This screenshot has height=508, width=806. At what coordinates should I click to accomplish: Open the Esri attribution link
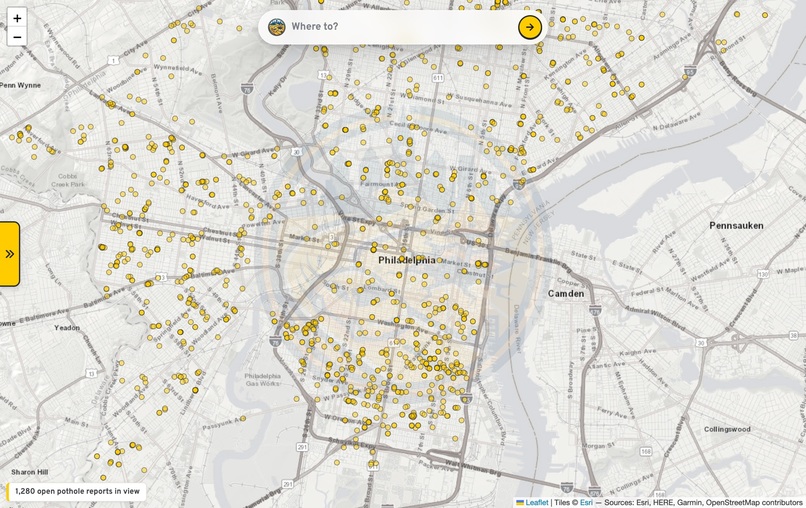tap(586, 502)
